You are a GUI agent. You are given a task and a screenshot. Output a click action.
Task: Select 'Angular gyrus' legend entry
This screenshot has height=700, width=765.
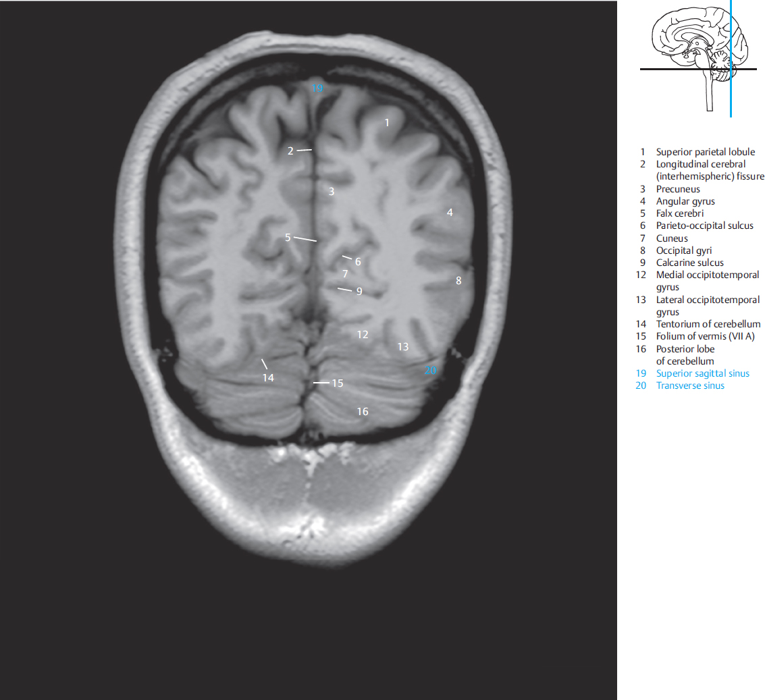pos(685,201)
